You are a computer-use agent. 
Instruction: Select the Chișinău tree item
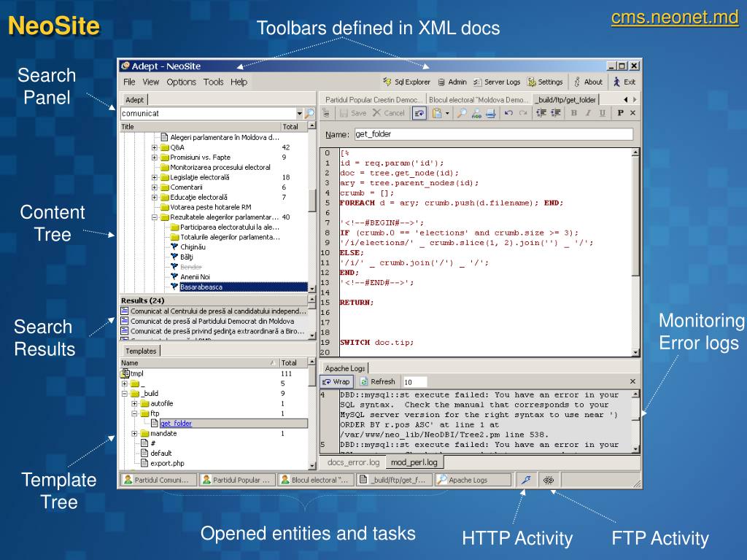click(193, 247)
